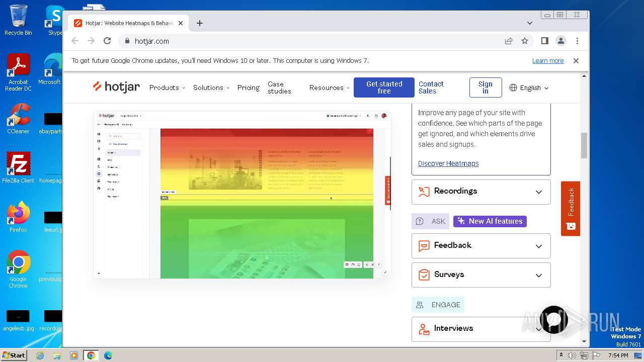Click the ASK category label
This screenshot has width=644, height=362.
(431, 221)
